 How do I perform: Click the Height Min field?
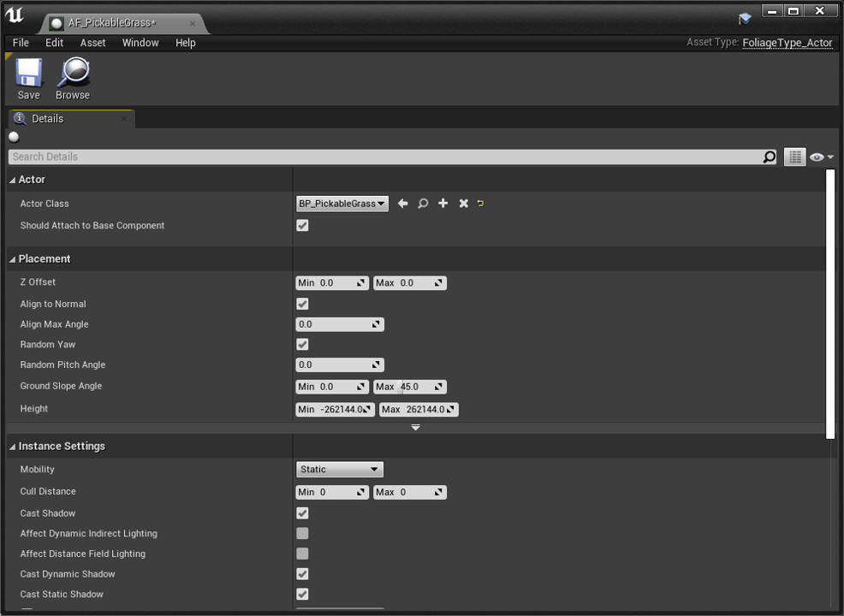pyautogui.click(x=335, y=410)
